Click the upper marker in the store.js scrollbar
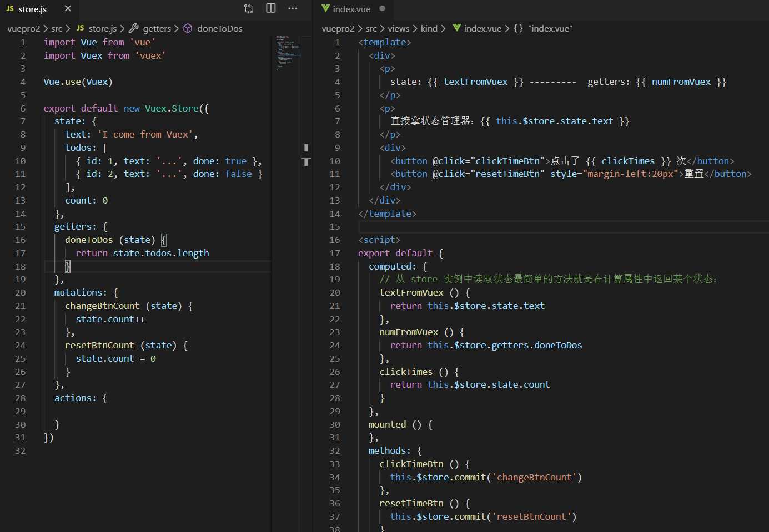Screen dimensions: 769x532 [x=306, y=148]
